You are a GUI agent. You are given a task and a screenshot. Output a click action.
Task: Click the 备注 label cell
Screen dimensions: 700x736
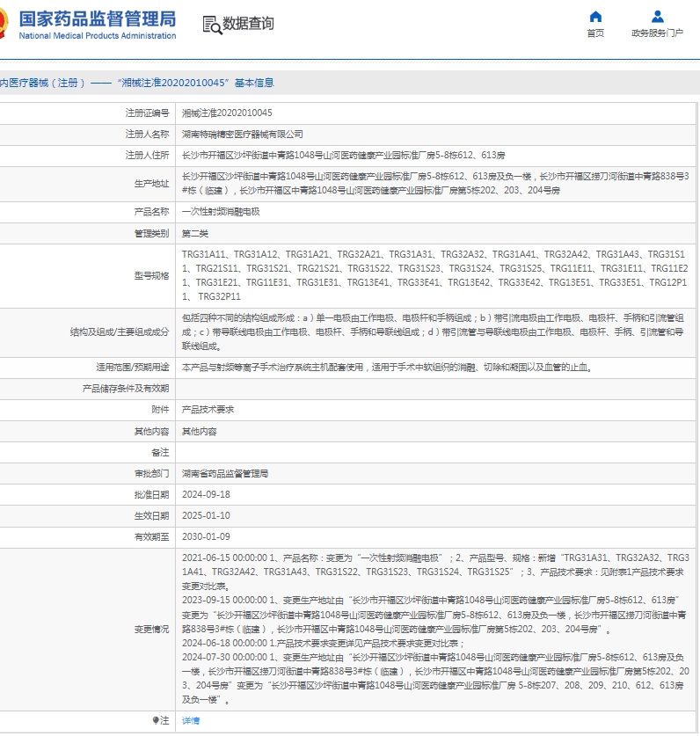point(160,453)
